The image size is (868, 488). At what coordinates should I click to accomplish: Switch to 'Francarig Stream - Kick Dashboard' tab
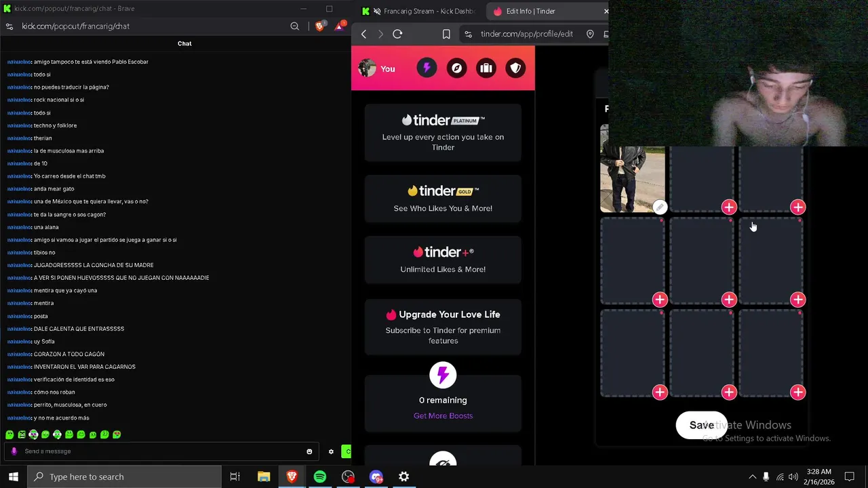[x=420, y=11]
